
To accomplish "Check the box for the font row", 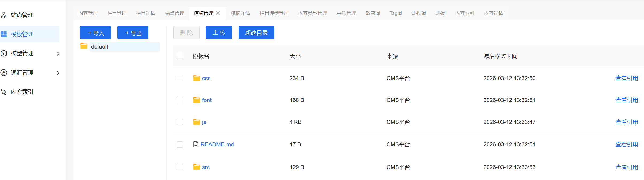I will pos(180,100).
